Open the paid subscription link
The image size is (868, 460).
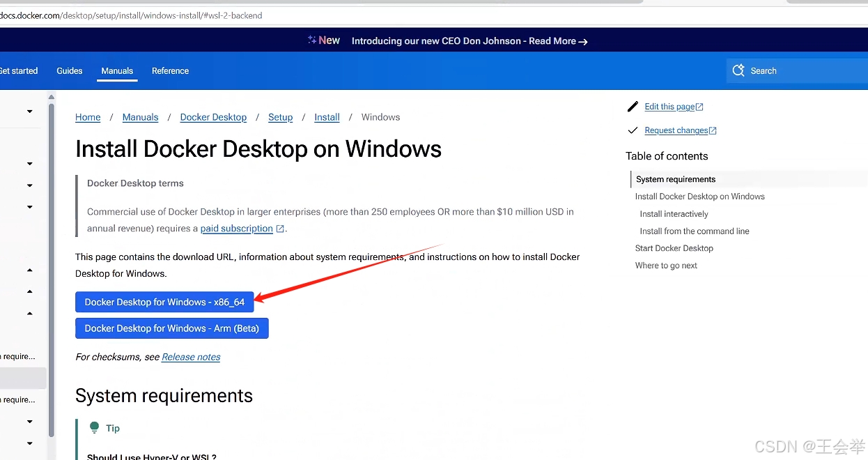pyautogui.click(x=237, y=229)
